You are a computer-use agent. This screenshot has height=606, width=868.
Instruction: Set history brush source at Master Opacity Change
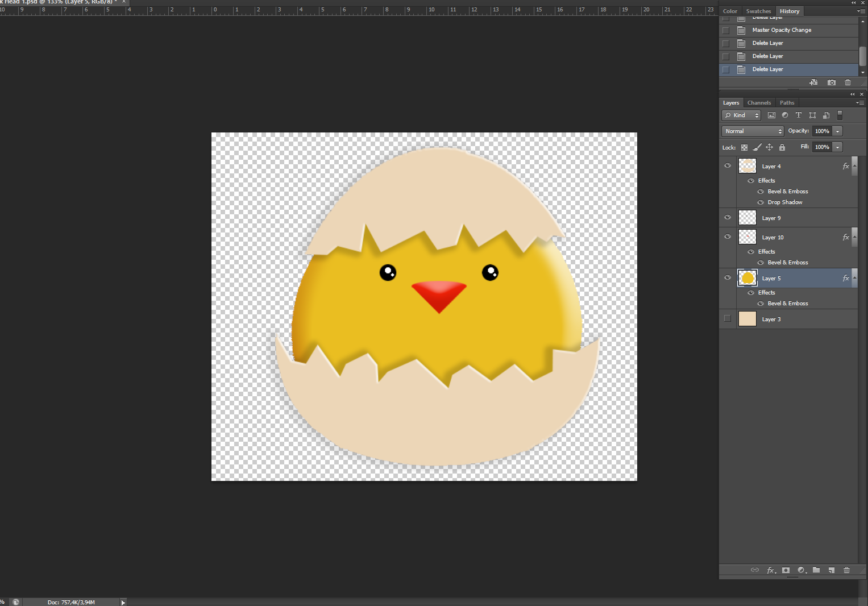coord(726,30)
